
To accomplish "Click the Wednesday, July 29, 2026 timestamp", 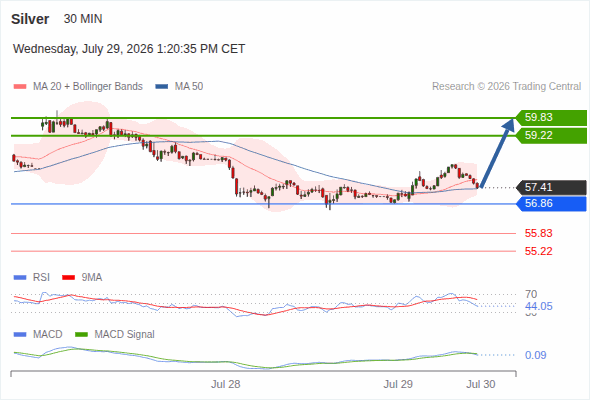I will pos(129,49).
